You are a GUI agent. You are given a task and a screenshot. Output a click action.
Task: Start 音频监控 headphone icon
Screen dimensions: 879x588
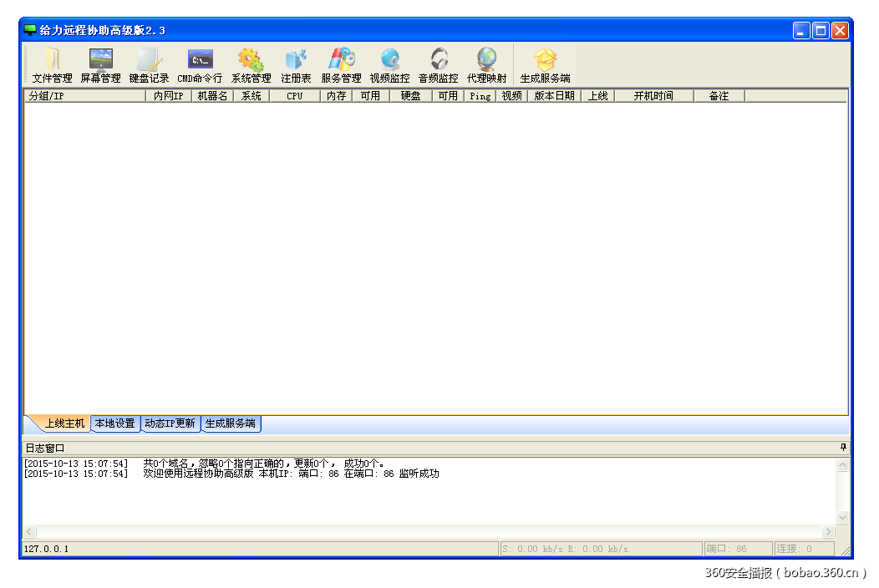pos(438,65)
